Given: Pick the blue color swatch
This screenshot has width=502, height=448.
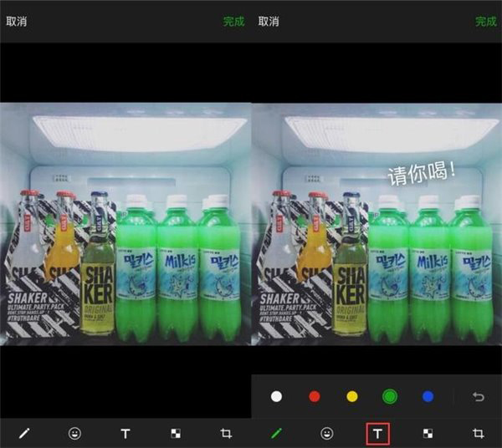Looking at the screenshot, I should 428,396.
